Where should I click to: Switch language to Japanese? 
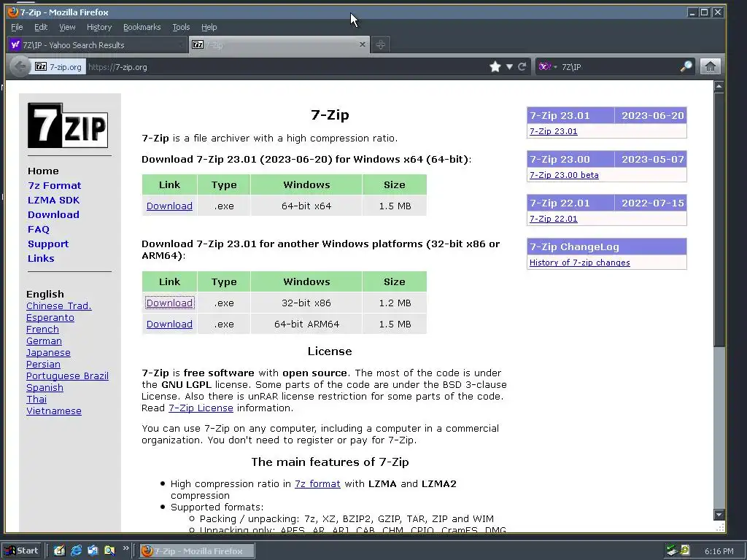(x=48, y=353)
